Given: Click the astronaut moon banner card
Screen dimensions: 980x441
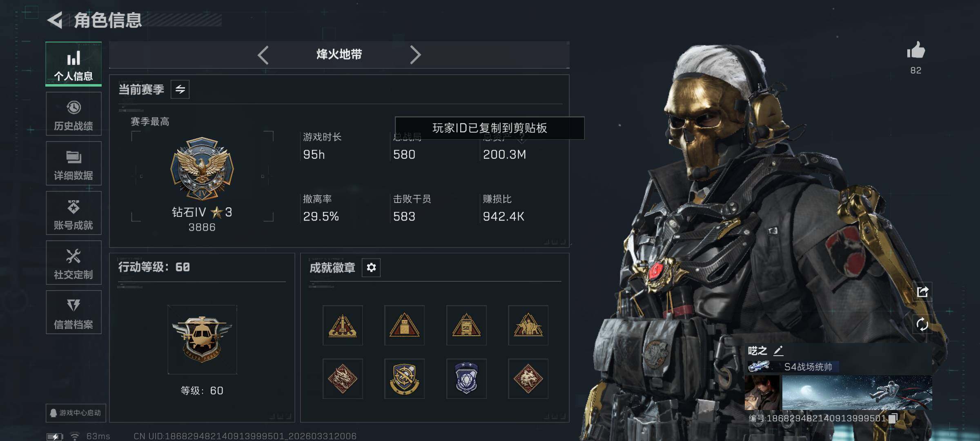Looking at the screenshot, I should click(857, 393).
